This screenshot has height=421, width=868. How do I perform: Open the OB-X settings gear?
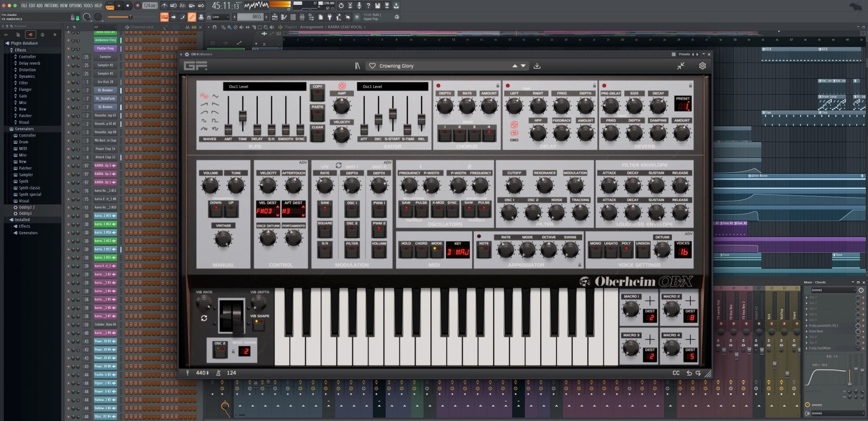tap(703, 66)
